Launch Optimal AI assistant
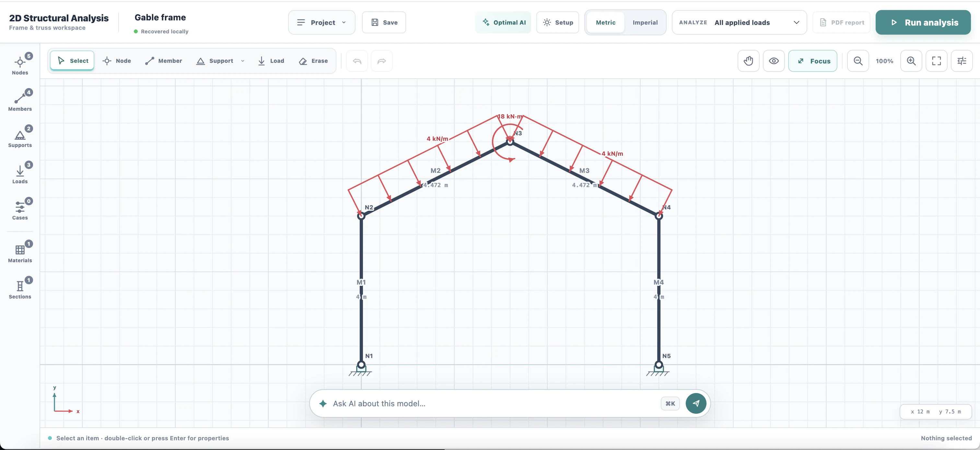The height and width of the screenshot is (450, 980). pyautogui.click(x=503, y=22)
